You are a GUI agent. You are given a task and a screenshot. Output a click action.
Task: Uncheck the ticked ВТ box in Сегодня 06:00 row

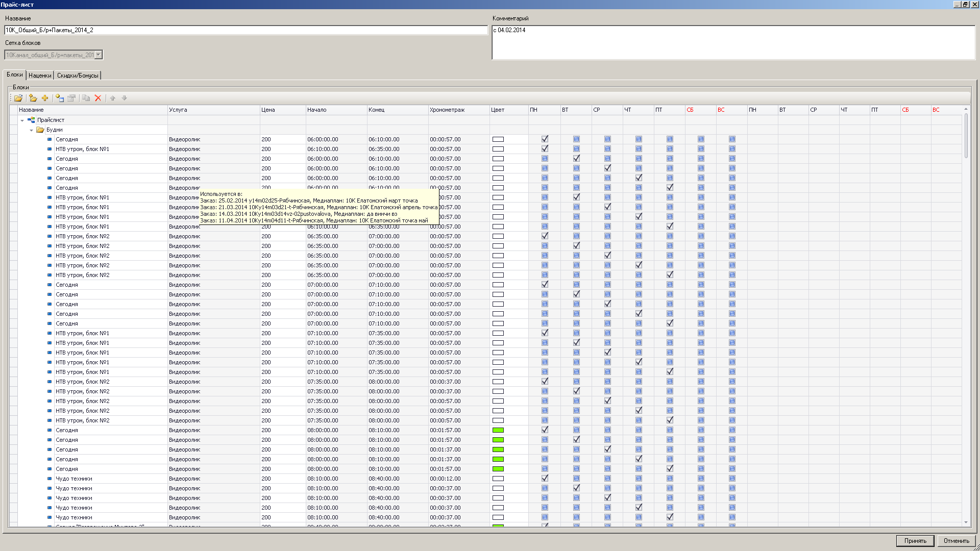coord(576,159)
